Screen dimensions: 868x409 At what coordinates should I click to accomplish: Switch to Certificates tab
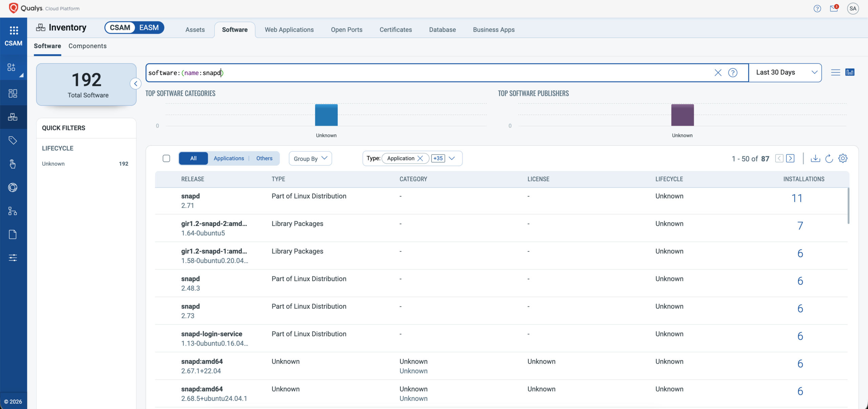point(395,29)
